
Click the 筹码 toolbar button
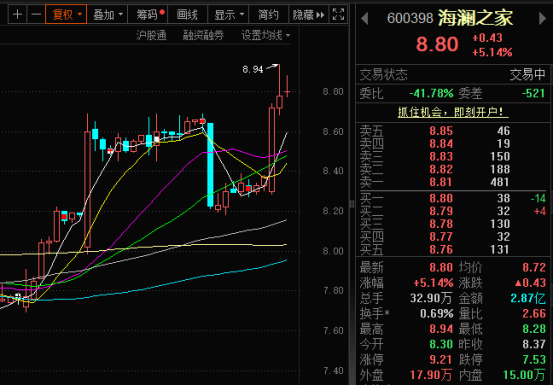[x=147, y=14]
